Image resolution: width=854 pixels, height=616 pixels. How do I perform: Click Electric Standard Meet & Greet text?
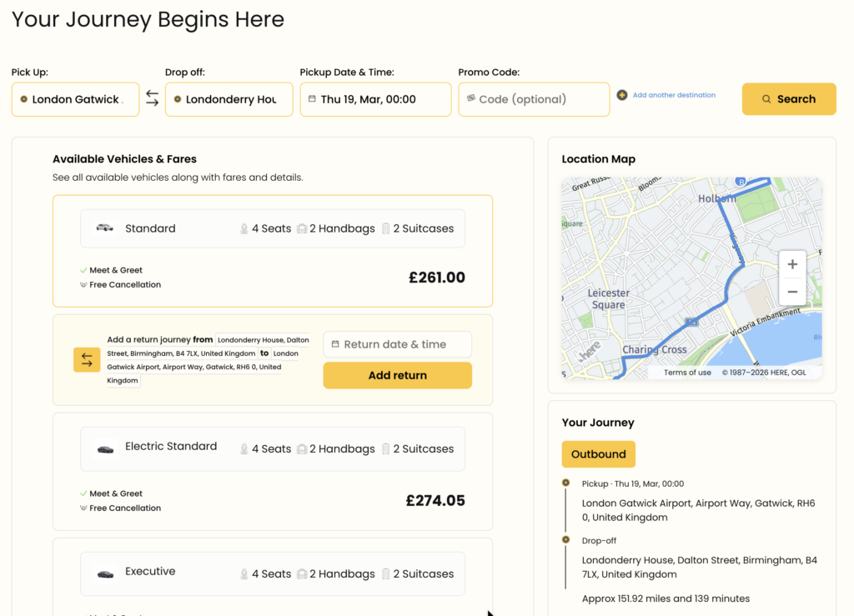coord(115,493)
